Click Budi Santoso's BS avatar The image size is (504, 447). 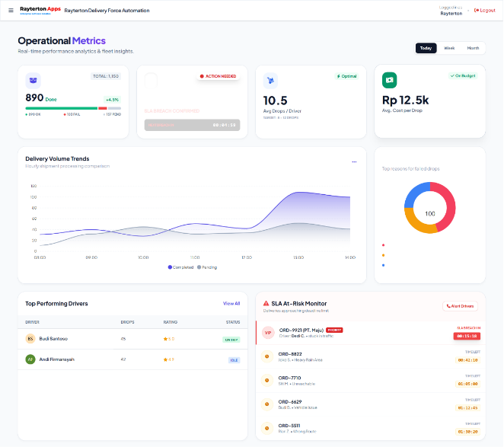(x=30, y=339)
